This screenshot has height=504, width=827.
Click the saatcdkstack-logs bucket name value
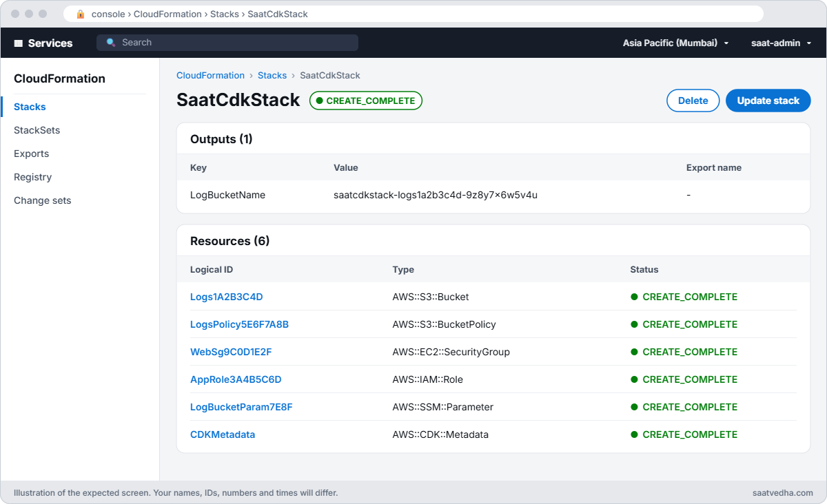(x=436, y=195)
